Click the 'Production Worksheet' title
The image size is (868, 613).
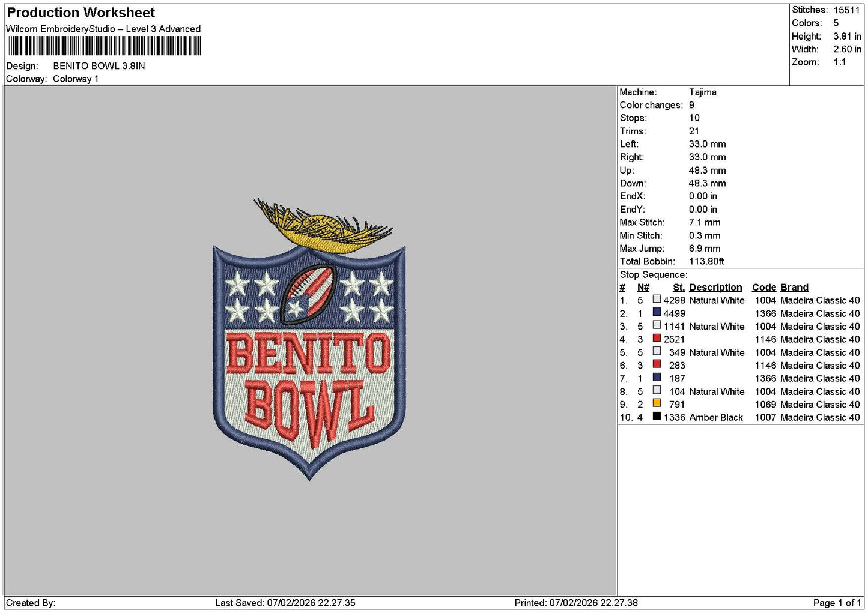tap(81, 13)
